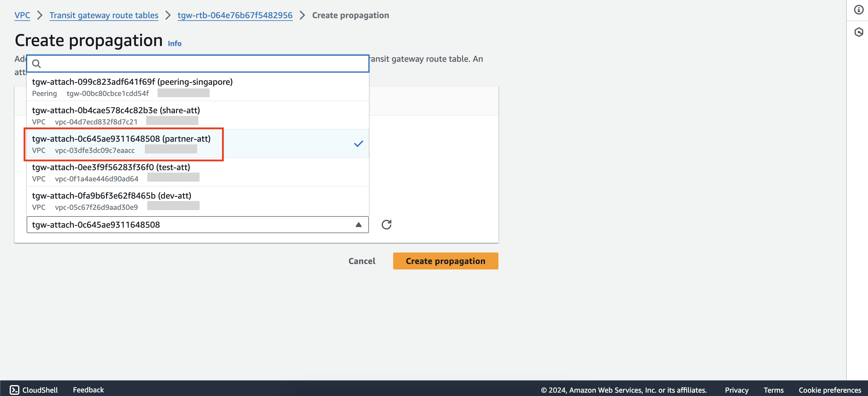Click the search magnifier icon in dropdown
The height and width of the screenshot is (396, 868).
click(36, 64)
